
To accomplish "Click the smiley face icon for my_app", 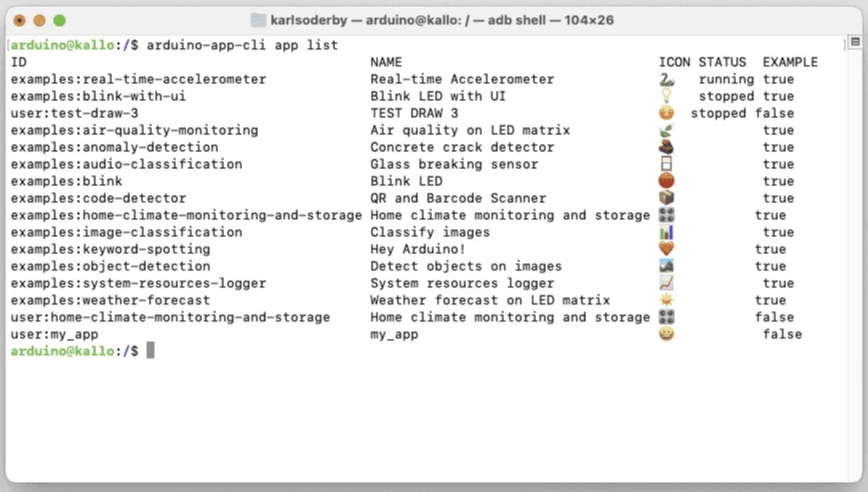I will [x=666, y=334].
